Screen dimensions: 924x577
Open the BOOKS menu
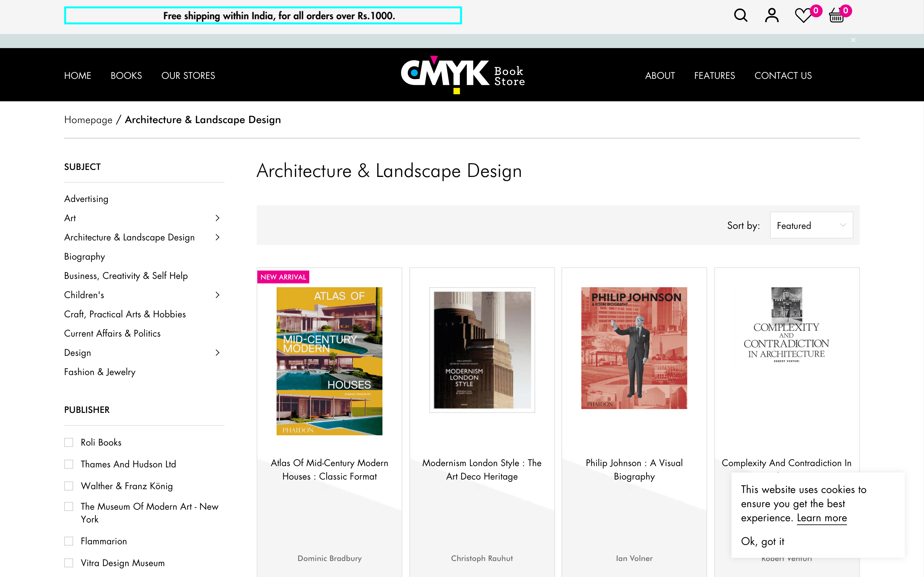[126, 76]
